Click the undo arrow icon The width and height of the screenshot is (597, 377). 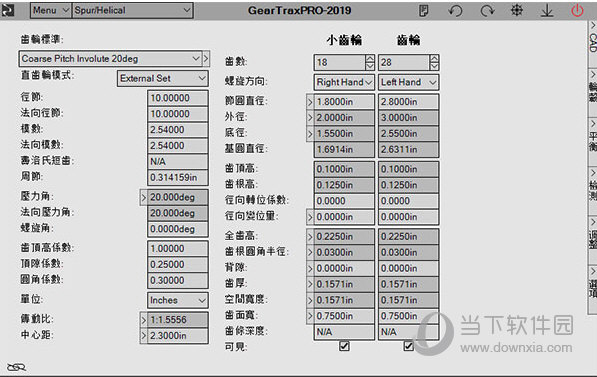455,10
